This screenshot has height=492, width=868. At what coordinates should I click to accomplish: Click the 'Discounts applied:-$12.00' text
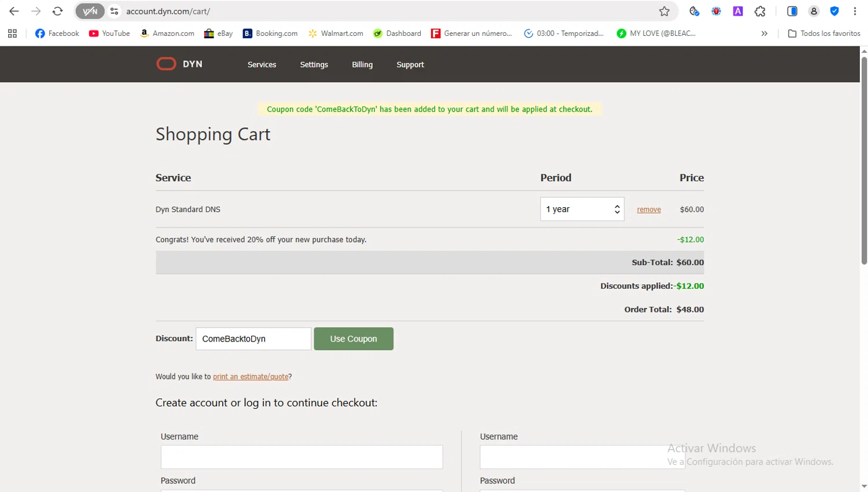(x=652, y=286)
